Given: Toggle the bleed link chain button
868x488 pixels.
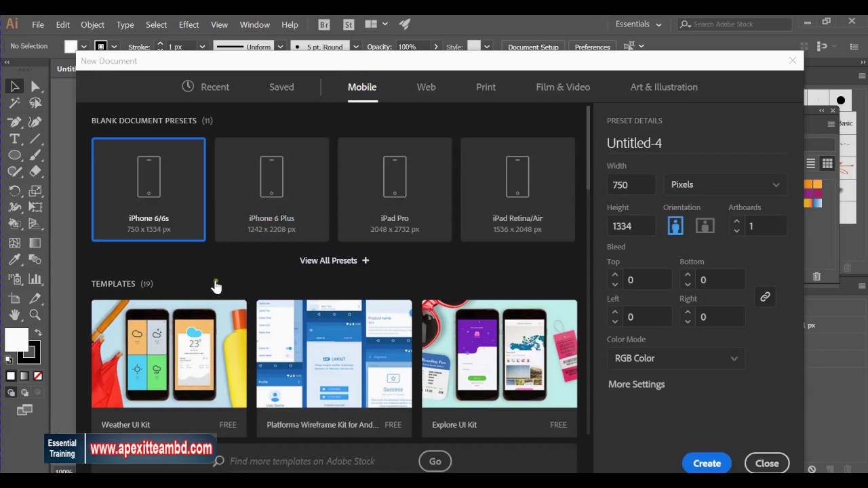Looking at the screenshot, I should 765,297.
